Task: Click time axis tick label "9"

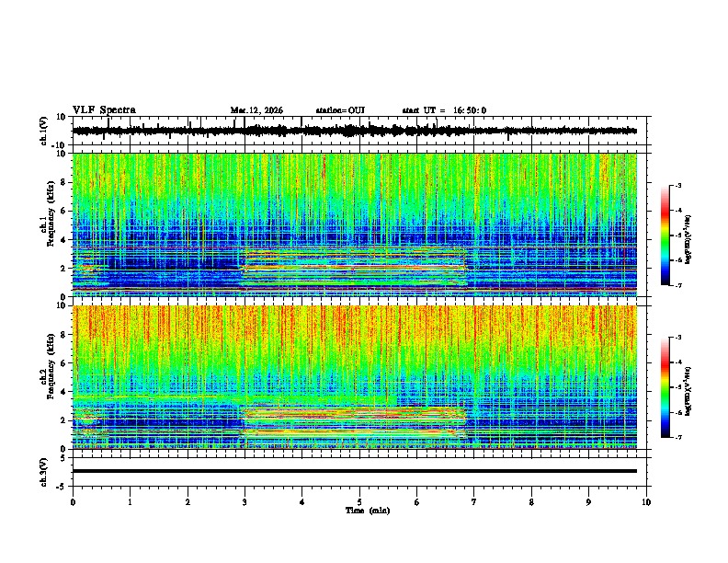Action: (x=588, y=502)
